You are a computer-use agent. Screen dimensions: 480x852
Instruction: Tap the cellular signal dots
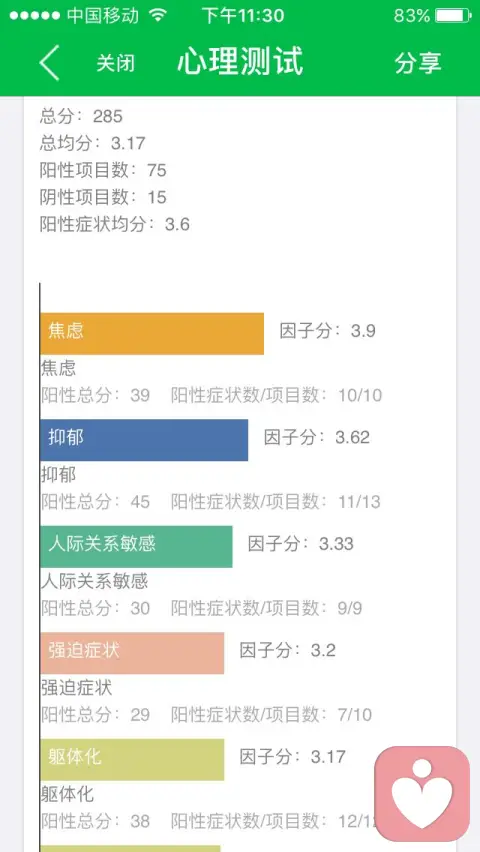click(35, 15)
